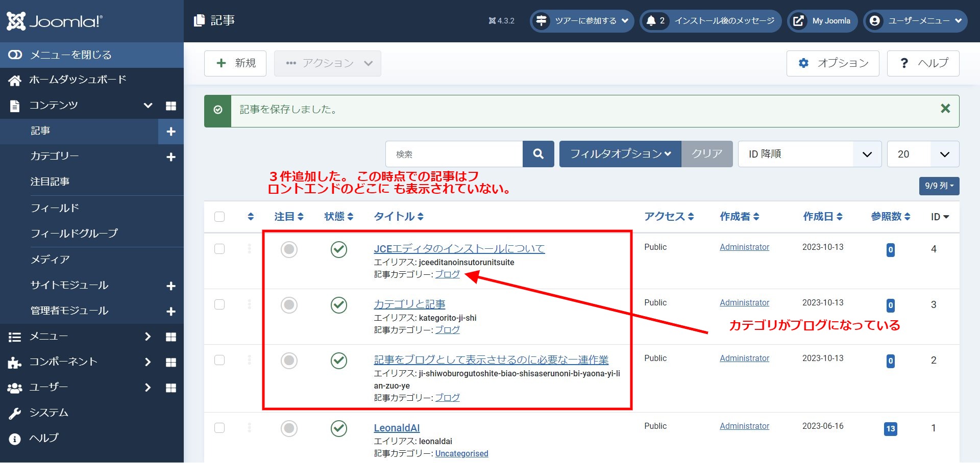Click the システム wrench icon in sidebar
The height and width of the screenshot is (463, 980).
point(15,413)
